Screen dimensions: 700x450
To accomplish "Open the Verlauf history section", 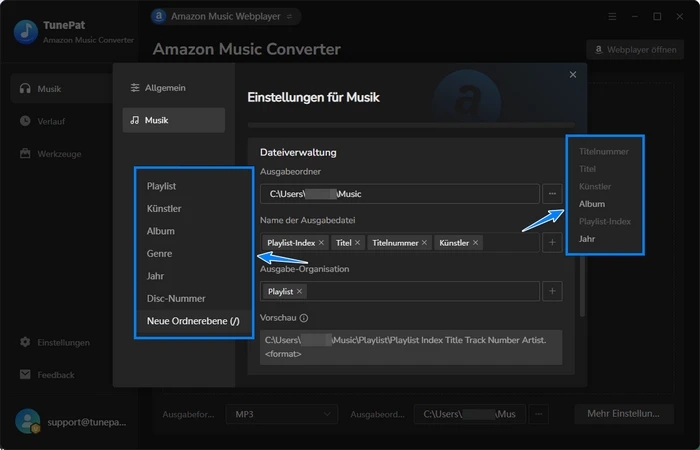I will point(42,121).
